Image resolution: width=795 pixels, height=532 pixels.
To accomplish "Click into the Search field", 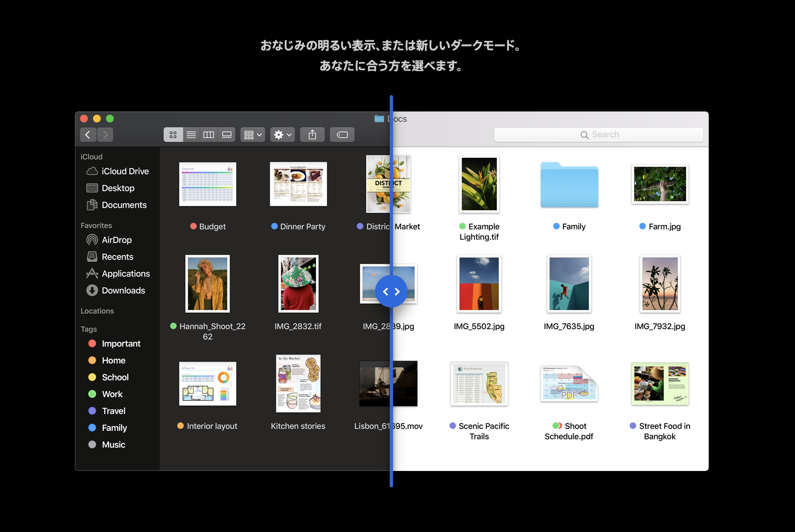I will [x=598, y=135].
